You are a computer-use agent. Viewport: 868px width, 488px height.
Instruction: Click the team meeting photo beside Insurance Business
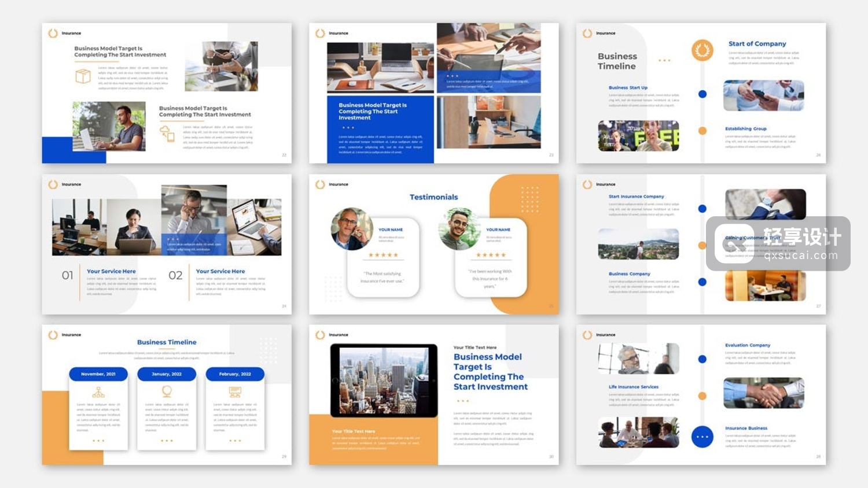(x=638, y=432)
